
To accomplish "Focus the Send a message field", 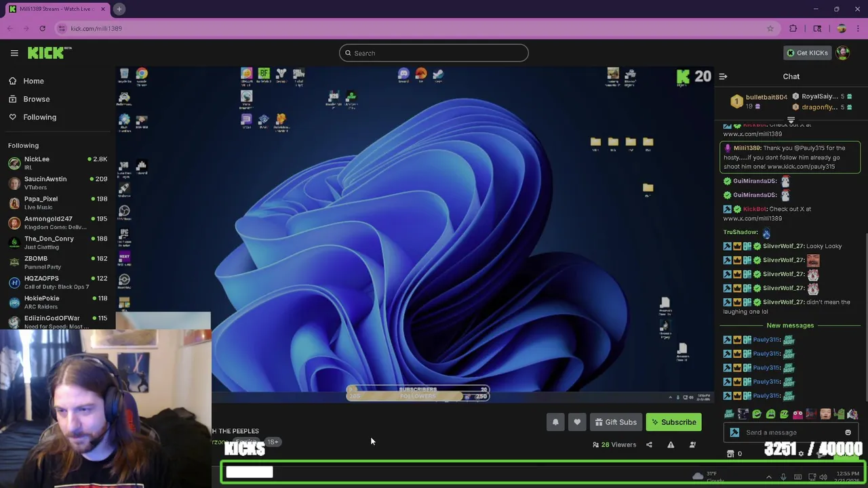I will pos(792,432).
